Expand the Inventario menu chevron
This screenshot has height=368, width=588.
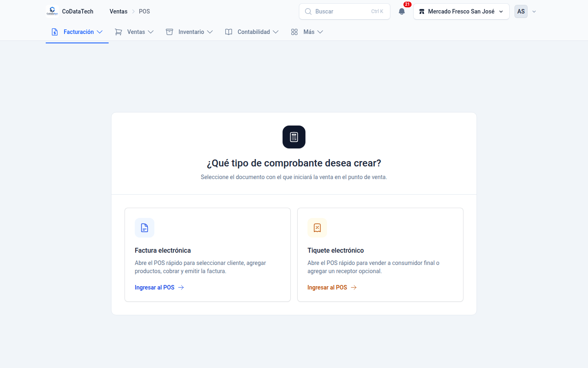(x=210, y=32)
